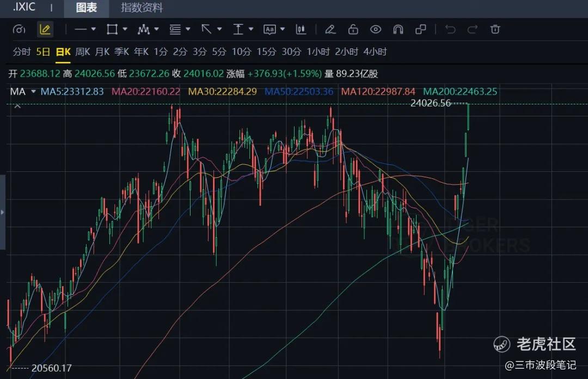Select the 1小时 hourly period
Viewport: 588px width, 379px height.
(x=318, y=52)
